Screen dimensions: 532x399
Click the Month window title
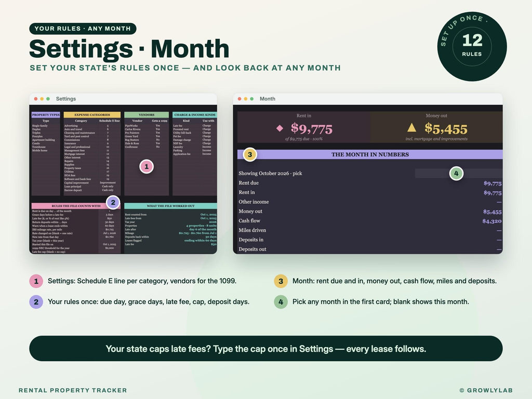coord(268,99)
